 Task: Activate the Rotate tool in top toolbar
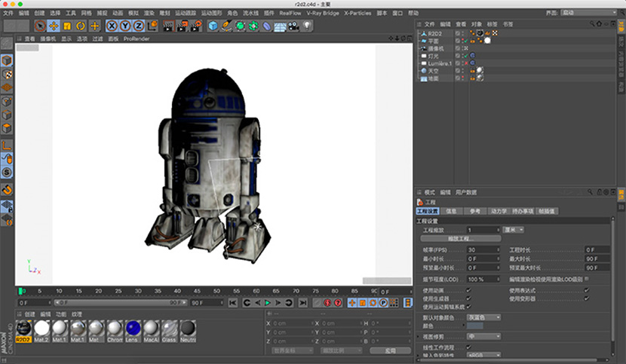(x=81, y=26)
